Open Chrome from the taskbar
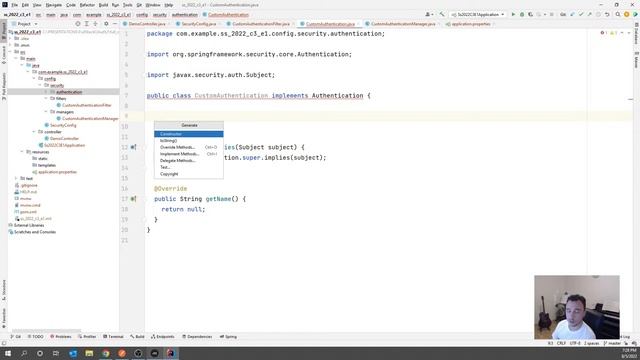This screenshot has height=360, width=640. point(106,353)
